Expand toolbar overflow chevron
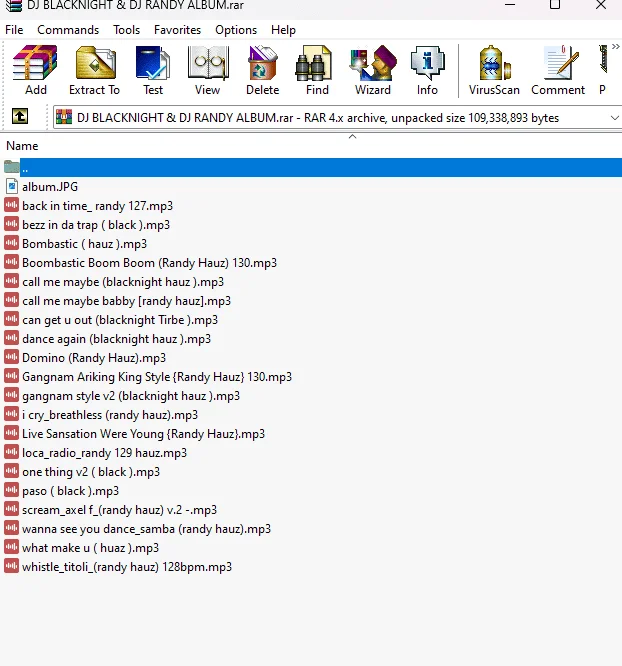Image resolution: width=622 pixels, height=666 pixels. pos(616,47)
